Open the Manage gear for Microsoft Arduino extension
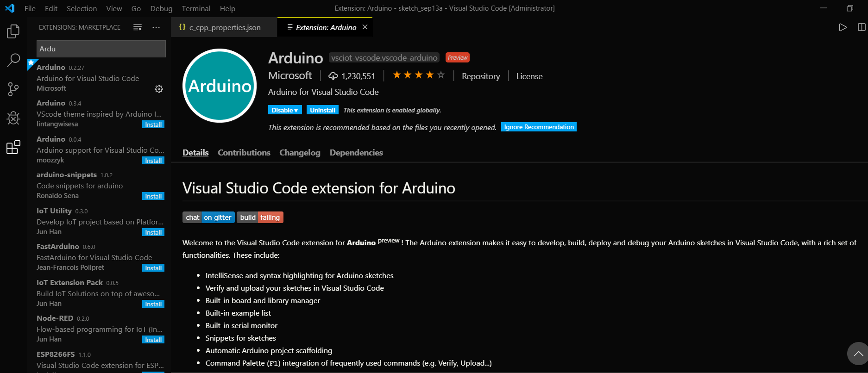Image resolution: width=868 pixels, height=373 pixels. click(159, 89)
